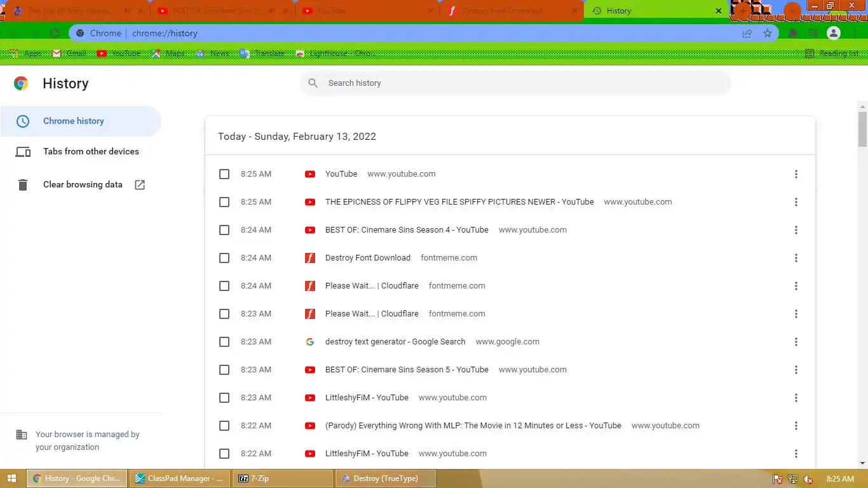Select the checkbox for Cinemare Sins Season 4 entry
The image size is (868, 488).
(224, 230)
